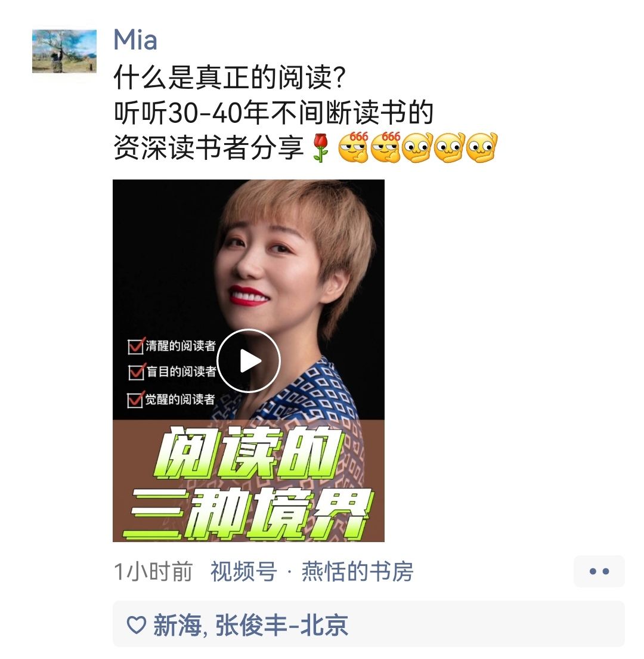Open the two-dot more options button

click(x=599, y=571)
